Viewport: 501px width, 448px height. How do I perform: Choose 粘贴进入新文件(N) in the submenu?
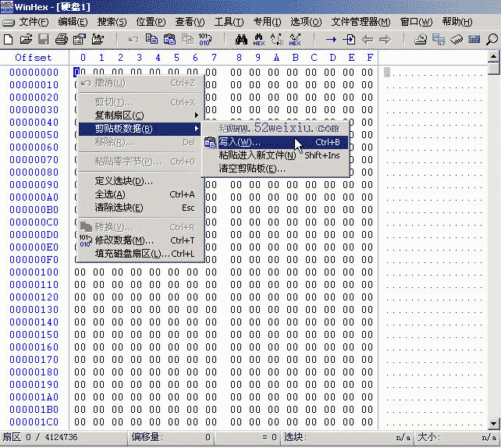pyautogui.click(x=275, y=155)
